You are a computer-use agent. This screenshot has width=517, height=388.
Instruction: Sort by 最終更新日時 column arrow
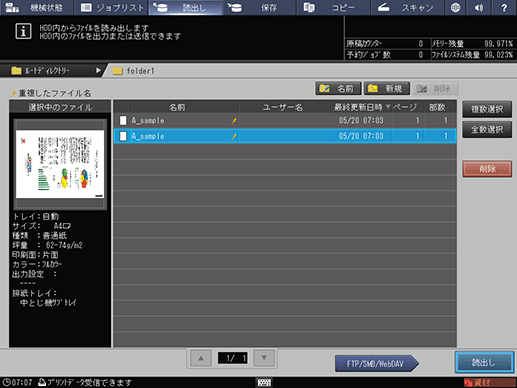[x=388, y=107]
